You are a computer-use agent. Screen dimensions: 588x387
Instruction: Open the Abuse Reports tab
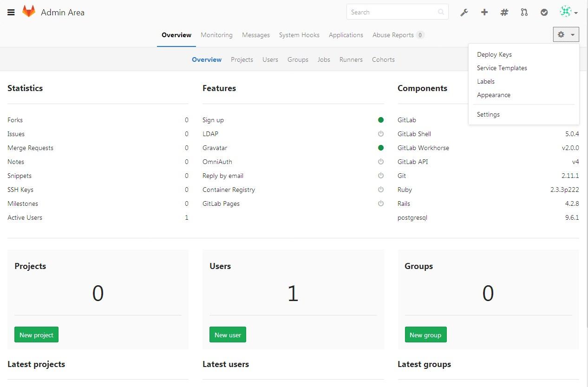(x=398, y=35)
